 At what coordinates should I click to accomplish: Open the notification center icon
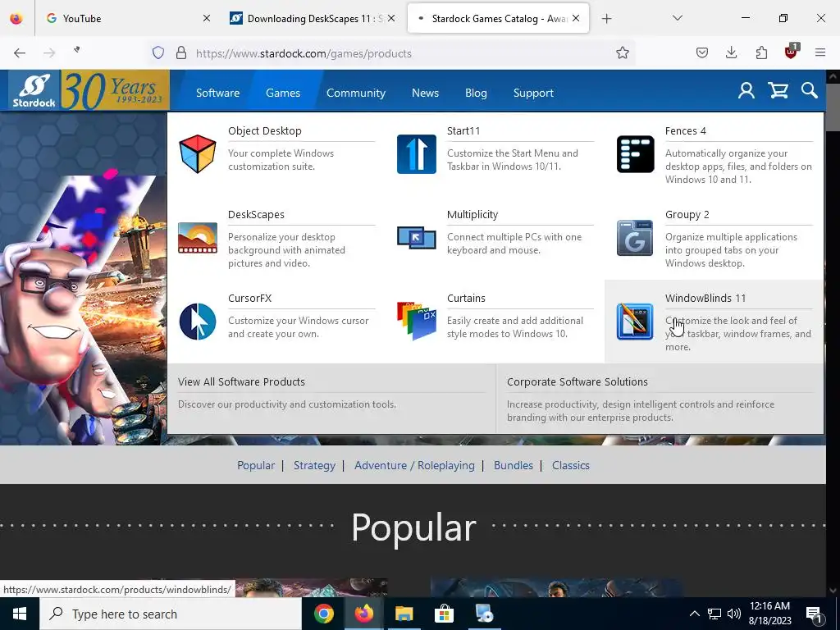coord(815,615)
